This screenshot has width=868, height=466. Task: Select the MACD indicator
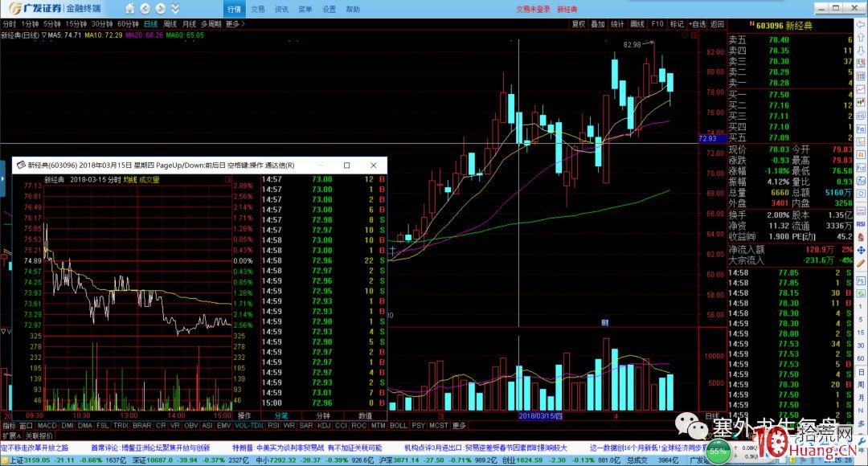pos(47,426)
